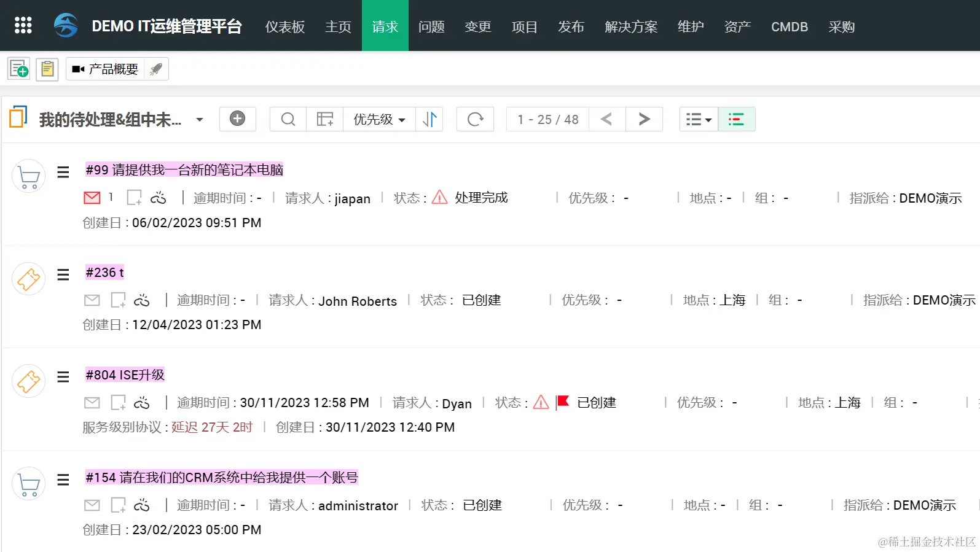Screen dimensions: 980x552
Task: Open the clipboard notes icon
Action: pyautogui.click(x=47, y=69)
